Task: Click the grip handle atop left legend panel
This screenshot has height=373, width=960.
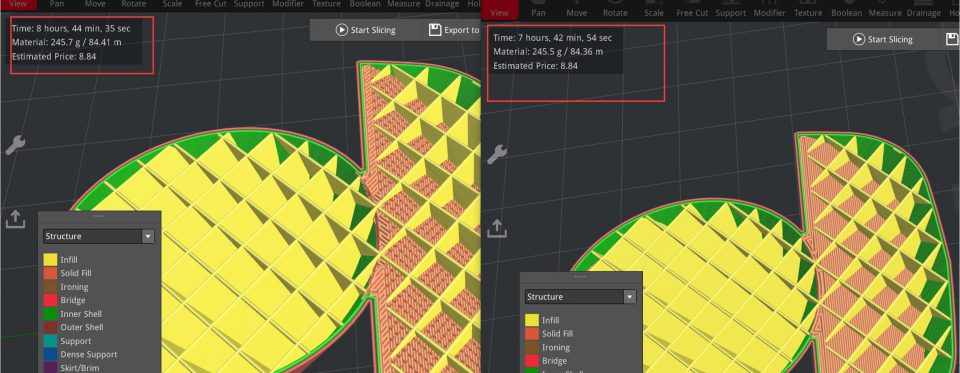Action: [x=99, y=216]
